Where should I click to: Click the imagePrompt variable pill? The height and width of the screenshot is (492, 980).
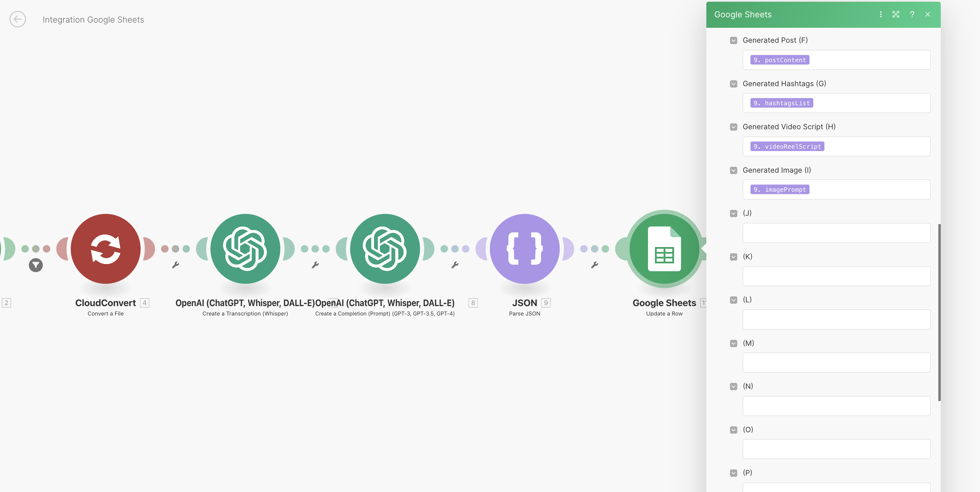(x=780, y=189)
